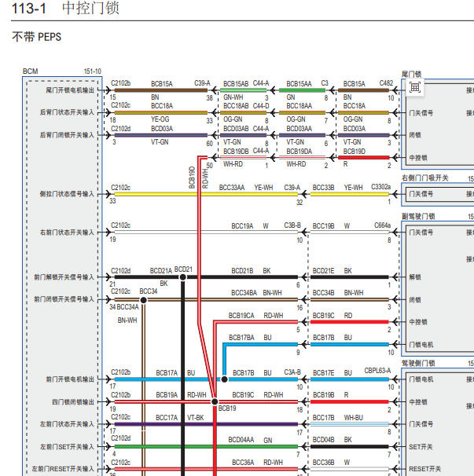Click connector label C3B-B
The image size is (474, 476).
point(292,225)
